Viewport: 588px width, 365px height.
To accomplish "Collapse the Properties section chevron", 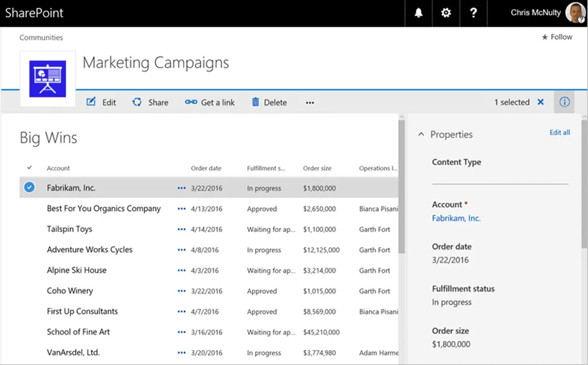I will (421, 134).
